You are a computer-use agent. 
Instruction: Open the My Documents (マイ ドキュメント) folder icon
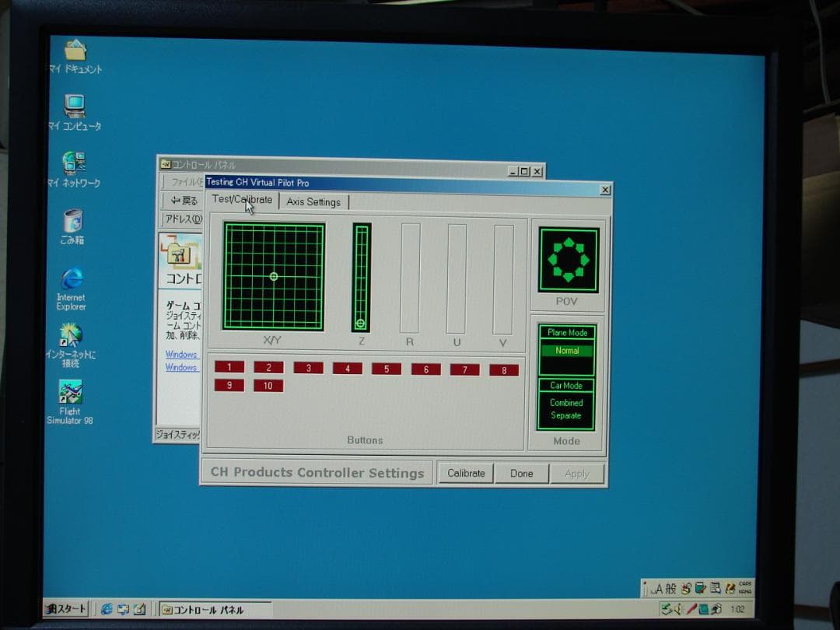point(75,51)
